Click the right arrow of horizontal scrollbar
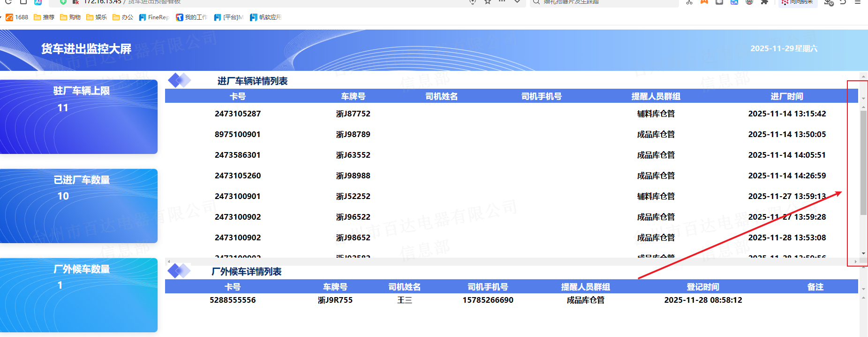 pos(855,261)
